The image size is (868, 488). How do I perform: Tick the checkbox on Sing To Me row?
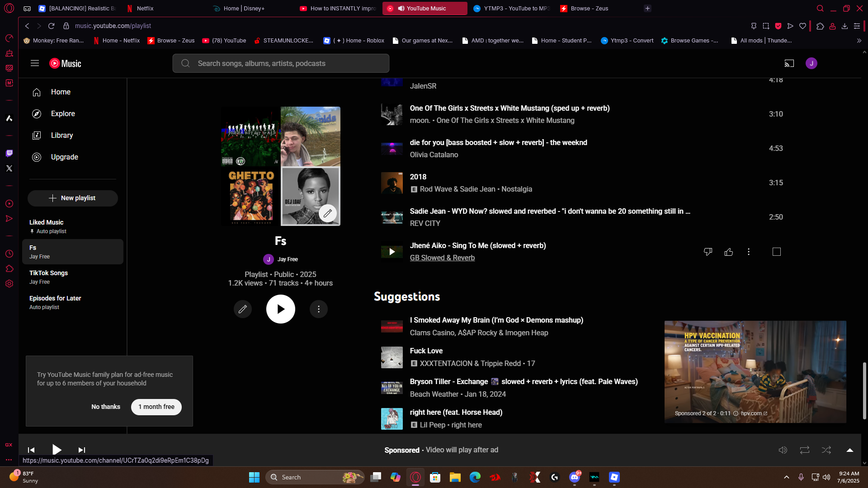click(777, 252)
